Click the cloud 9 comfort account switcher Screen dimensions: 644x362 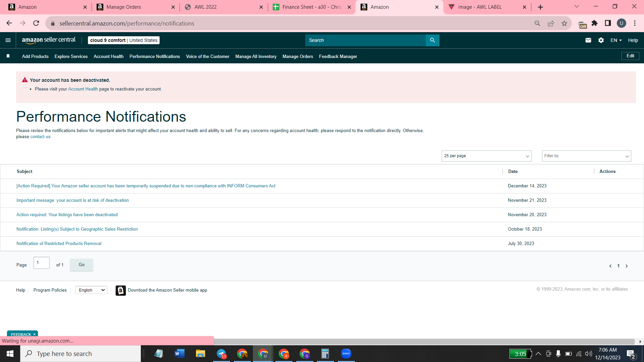[124, 40]
